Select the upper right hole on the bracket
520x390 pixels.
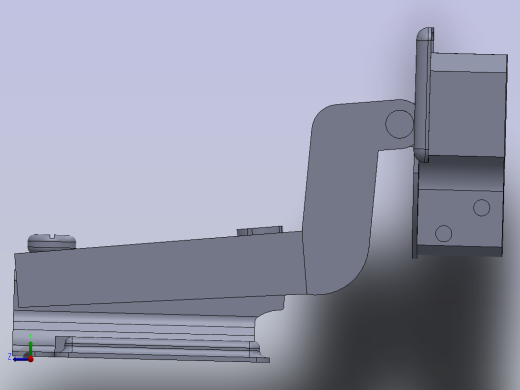coord(481,208)
